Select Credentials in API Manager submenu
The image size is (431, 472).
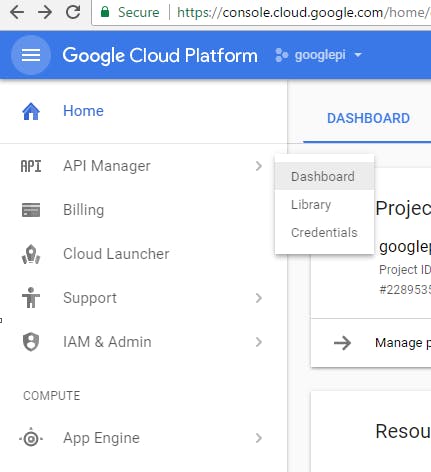(x=325, y=232)
